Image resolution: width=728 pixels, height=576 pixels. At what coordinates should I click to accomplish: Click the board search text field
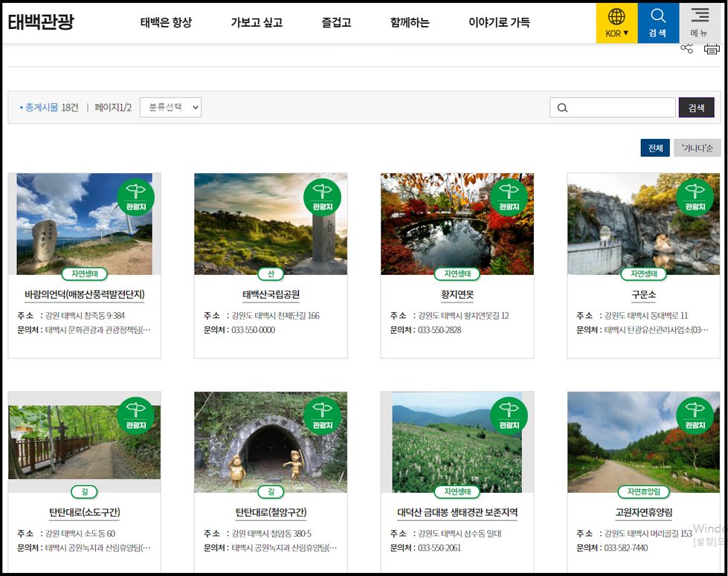click(x=612, y=108)
